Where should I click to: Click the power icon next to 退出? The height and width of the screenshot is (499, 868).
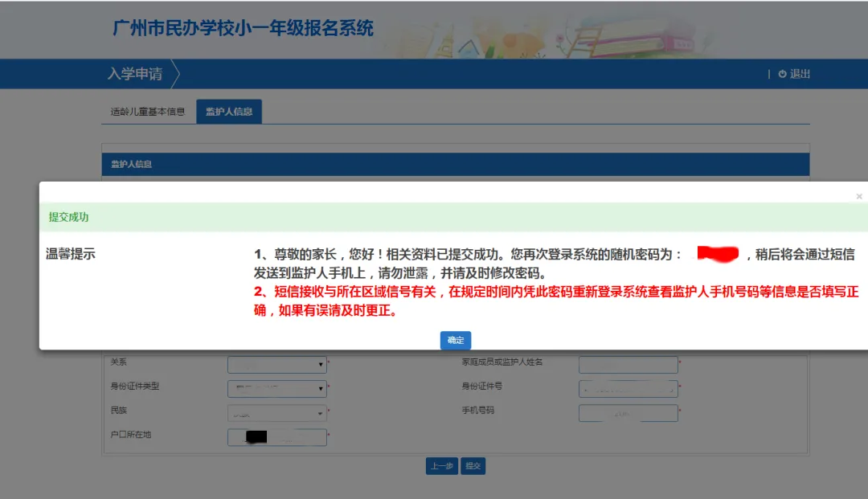782,73
